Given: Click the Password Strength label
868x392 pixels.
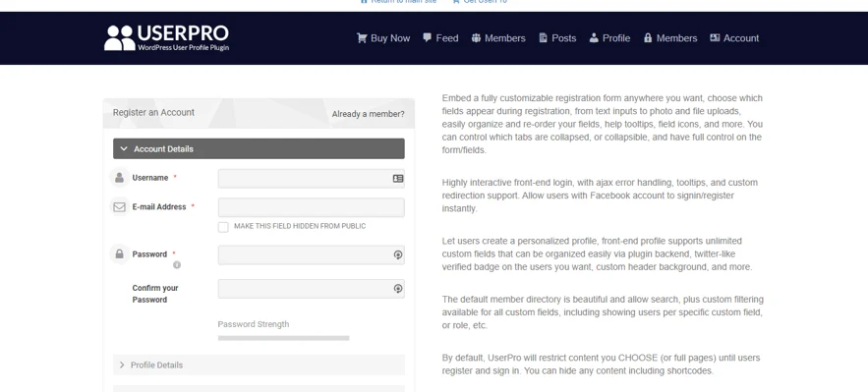Looking at the screenshot, I should pyautogui.click(x=253, y=324).
